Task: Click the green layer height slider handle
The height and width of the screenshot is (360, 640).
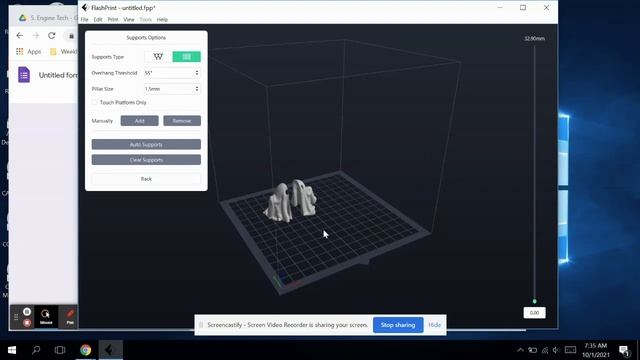Action: (534, 301)
